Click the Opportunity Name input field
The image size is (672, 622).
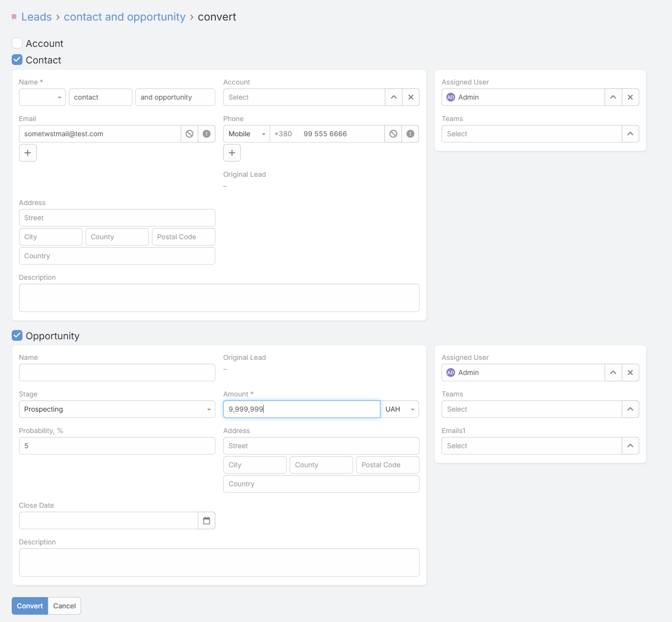(x=117, y=373)
